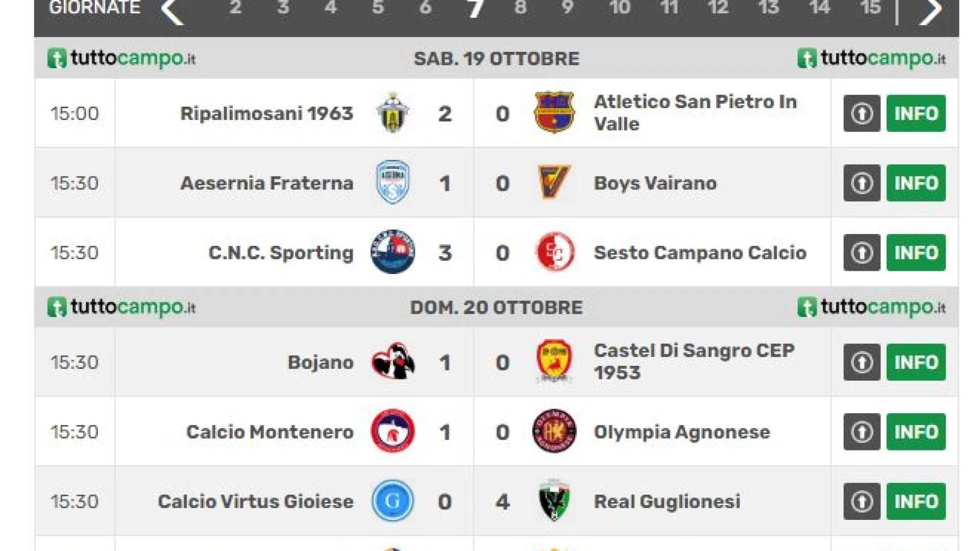Click the C.N.C. Sporting round badge

point(393,252)
